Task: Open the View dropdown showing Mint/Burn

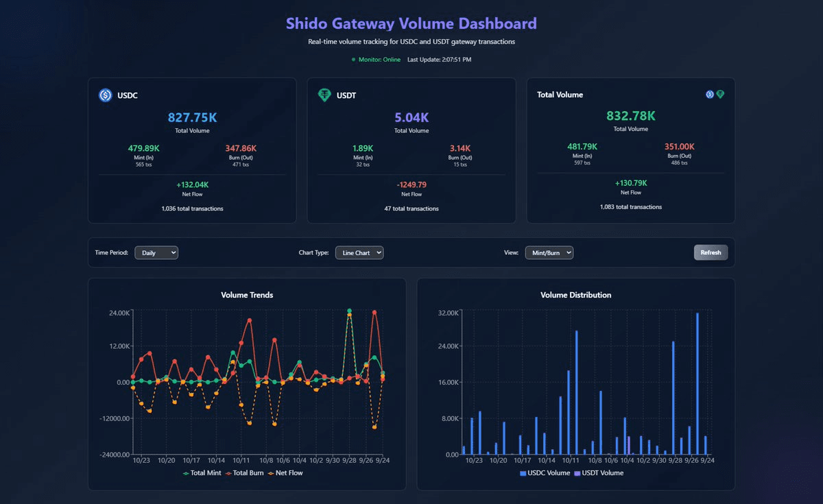Action: coord(549,252)
